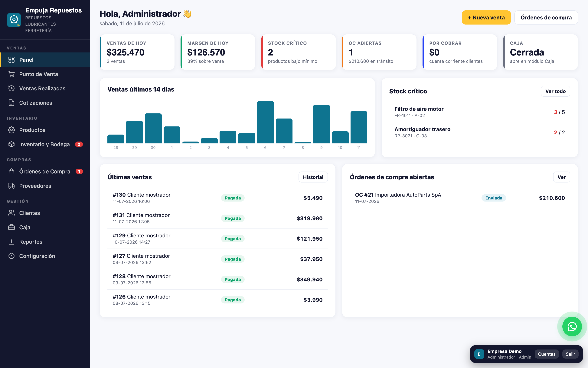Click the truck icon for Proveedores
Image resolution: width=588 pixels, height=368 pixels.
click(x=11, y=186)
